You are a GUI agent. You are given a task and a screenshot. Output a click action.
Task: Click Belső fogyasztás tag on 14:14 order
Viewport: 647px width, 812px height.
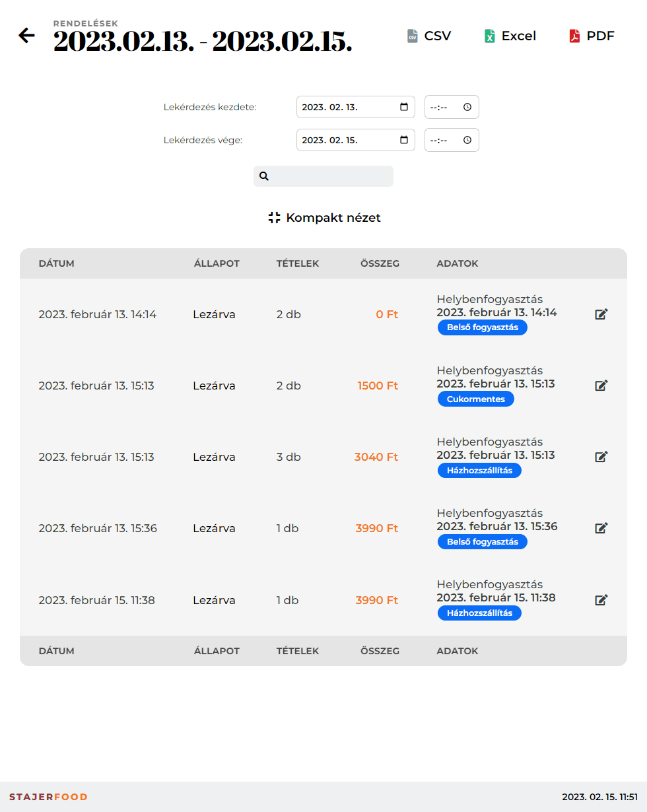[x=482, y=327]
